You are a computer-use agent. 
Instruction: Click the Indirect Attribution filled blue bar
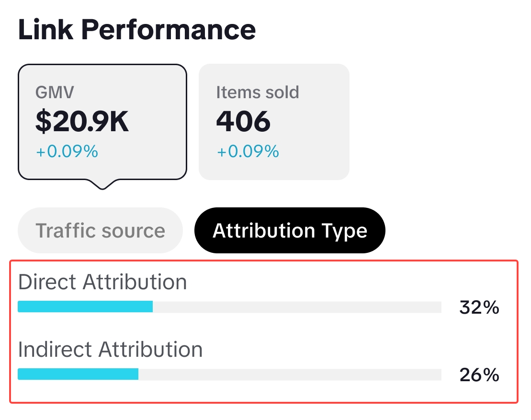[x=78, y=374]
